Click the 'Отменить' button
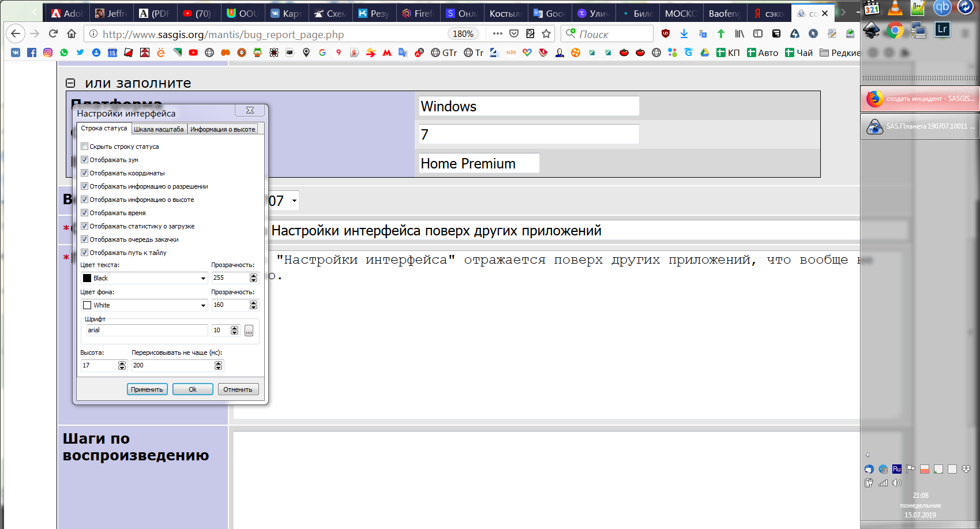980x529 pixels. [x=238, y=389]
